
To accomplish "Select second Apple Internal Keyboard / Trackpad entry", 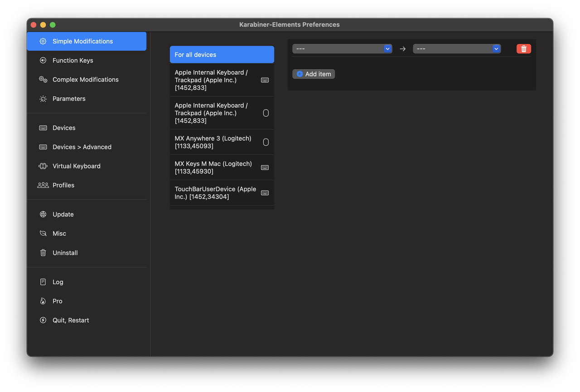I will point(222,113).
